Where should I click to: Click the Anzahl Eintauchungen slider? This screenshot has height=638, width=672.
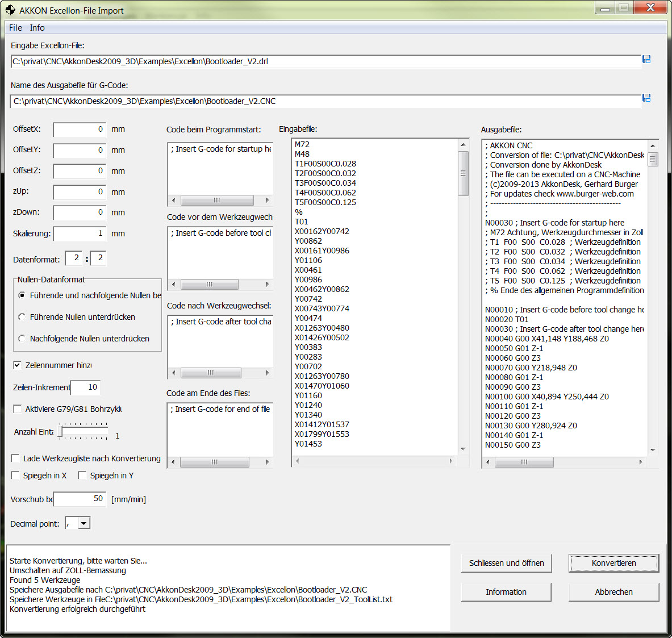coord(84,432)
